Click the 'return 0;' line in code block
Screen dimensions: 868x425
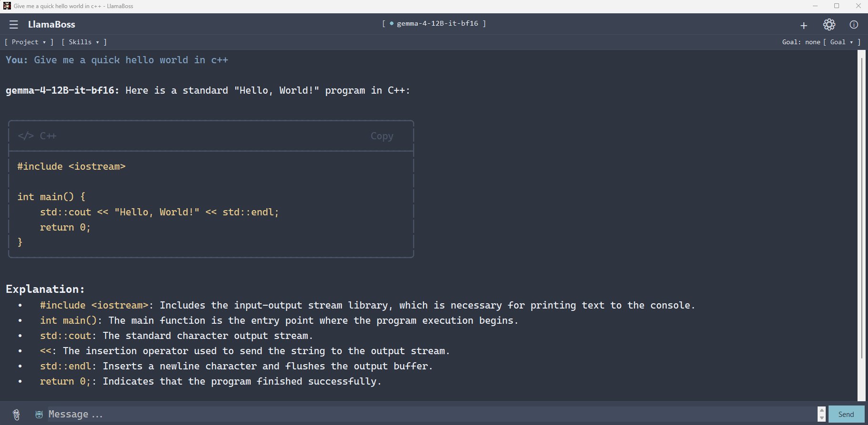coord(65,227)
